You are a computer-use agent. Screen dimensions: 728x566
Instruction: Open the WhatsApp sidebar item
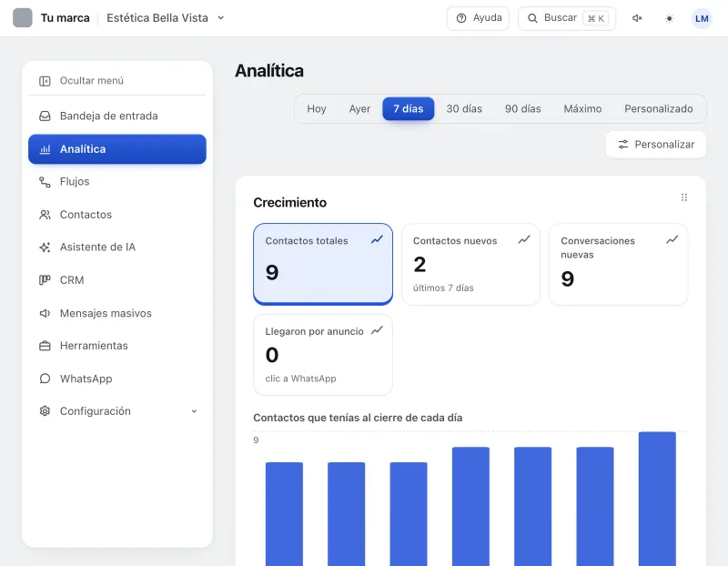pyautogui.click(x=117, y=379)
